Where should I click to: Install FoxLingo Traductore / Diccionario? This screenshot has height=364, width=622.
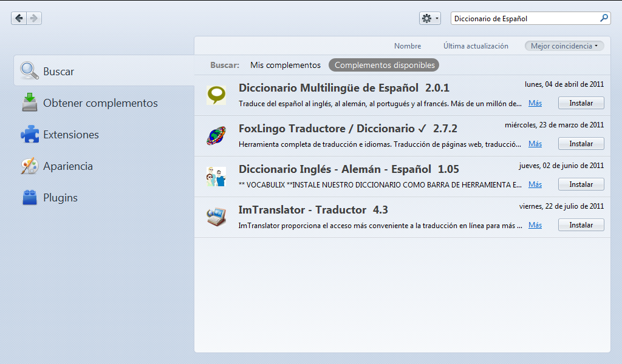coord(581,144)
